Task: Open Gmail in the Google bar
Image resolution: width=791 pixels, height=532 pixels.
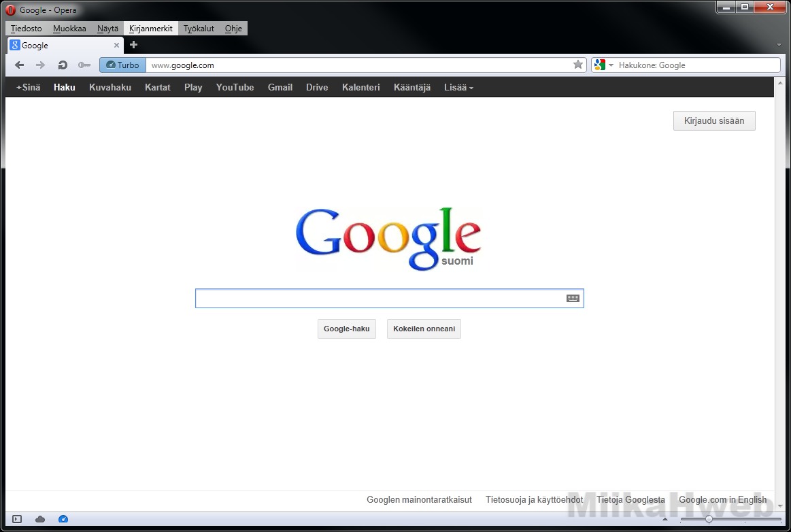Action: (x=280, y=87)
